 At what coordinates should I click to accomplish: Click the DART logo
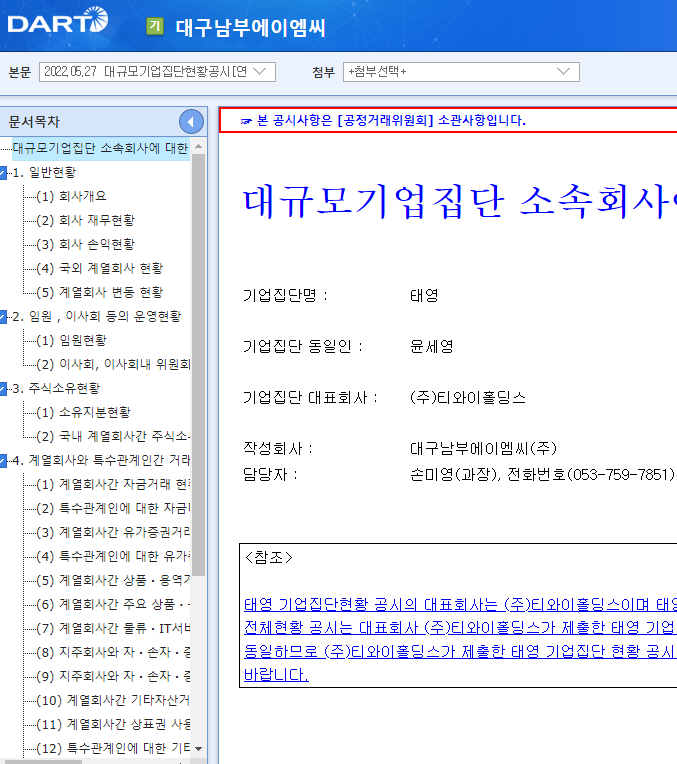(x=58, y=21)
